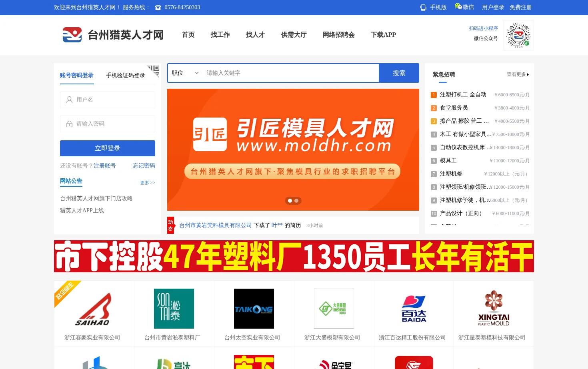
Task: Click 微信 link in top bar
Action: (468, 7)
